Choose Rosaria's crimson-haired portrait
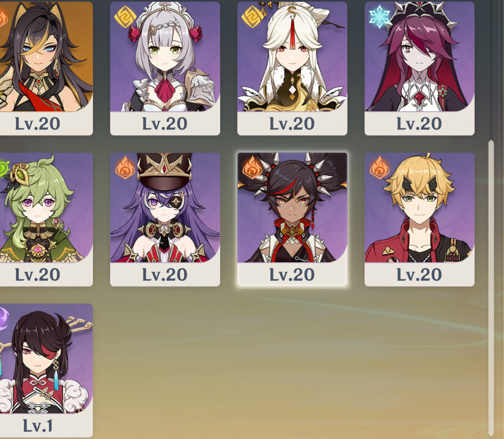 click(x=420, y=57)
